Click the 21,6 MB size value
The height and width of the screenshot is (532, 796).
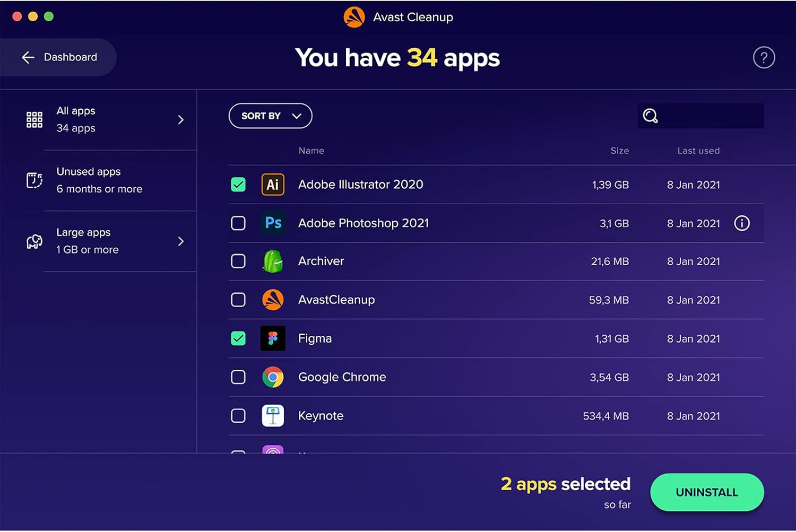coord(610,261)
